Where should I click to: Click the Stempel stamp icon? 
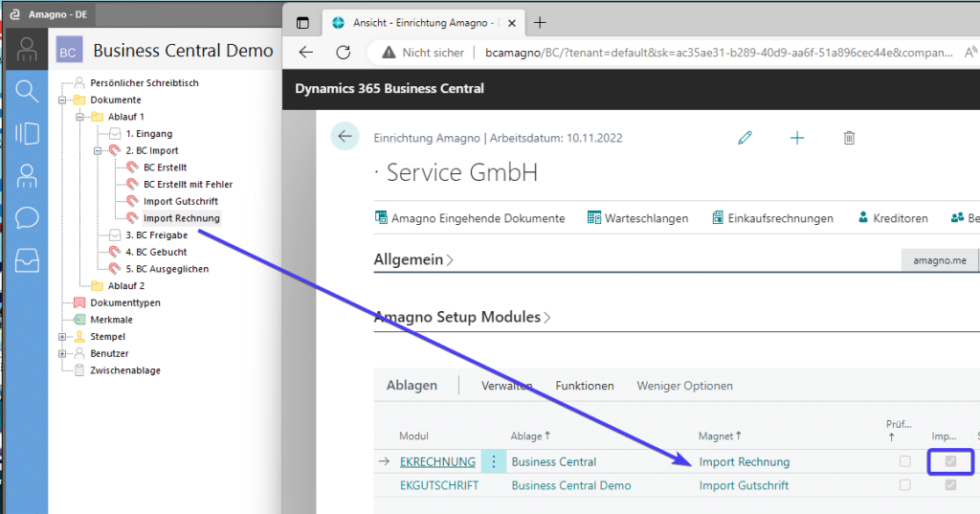point(79,336)
